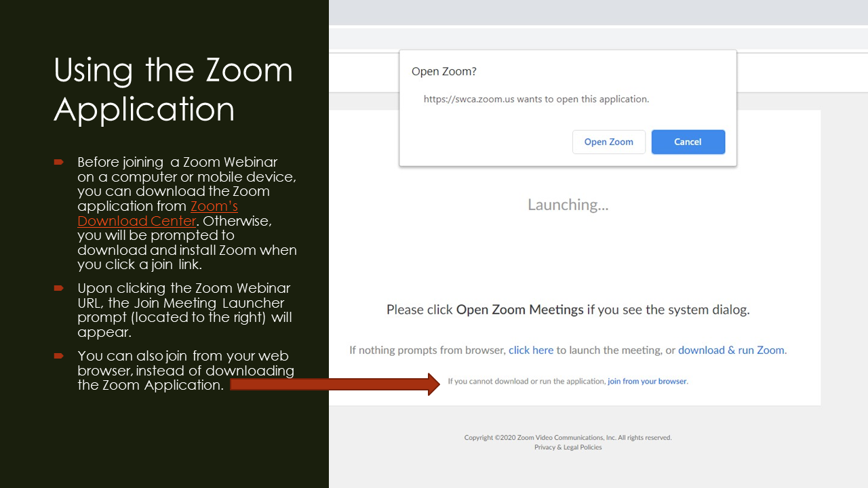
Task: Click the 'Using the Zoom Application' heading
Action: 174,89
